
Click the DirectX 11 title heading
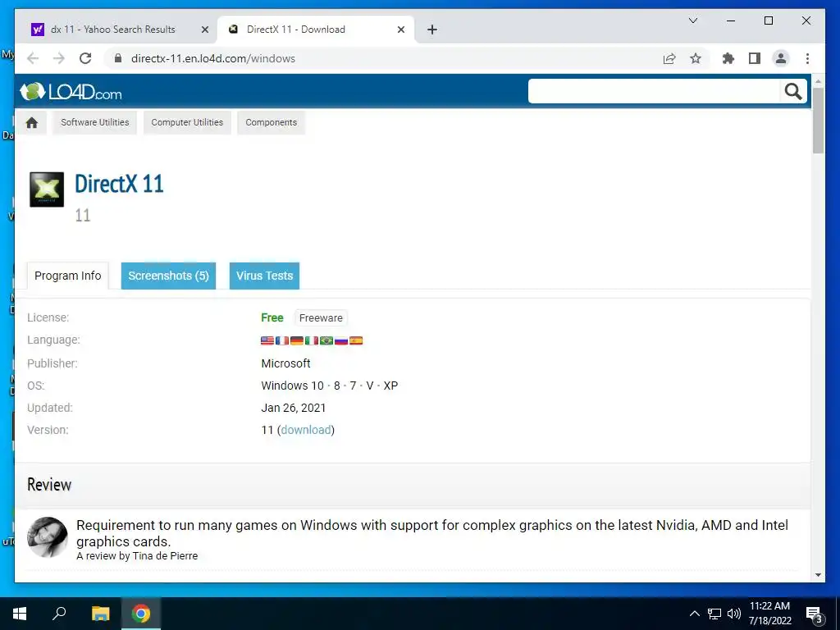click(119, 184)
